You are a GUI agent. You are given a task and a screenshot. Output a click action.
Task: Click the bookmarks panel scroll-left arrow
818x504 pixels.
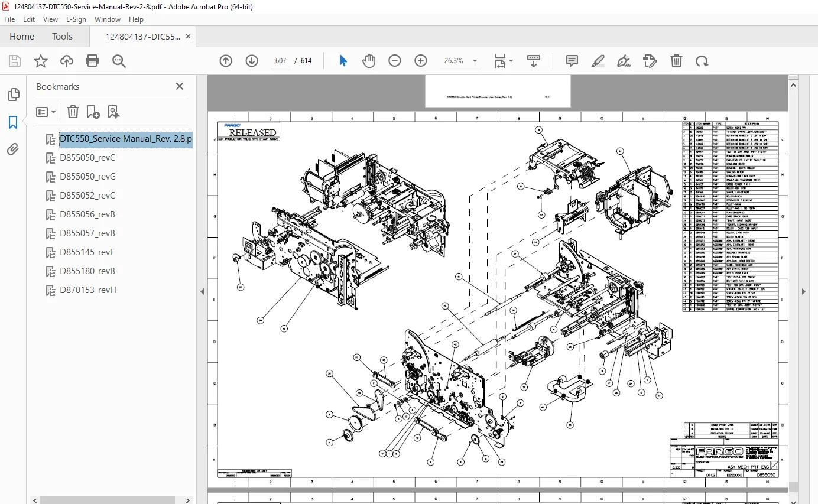pyautogui.click(x=35, y=500)
